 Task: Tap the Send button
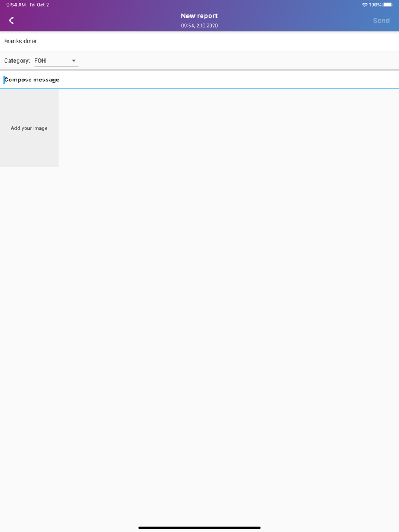(x=381, y=21)
